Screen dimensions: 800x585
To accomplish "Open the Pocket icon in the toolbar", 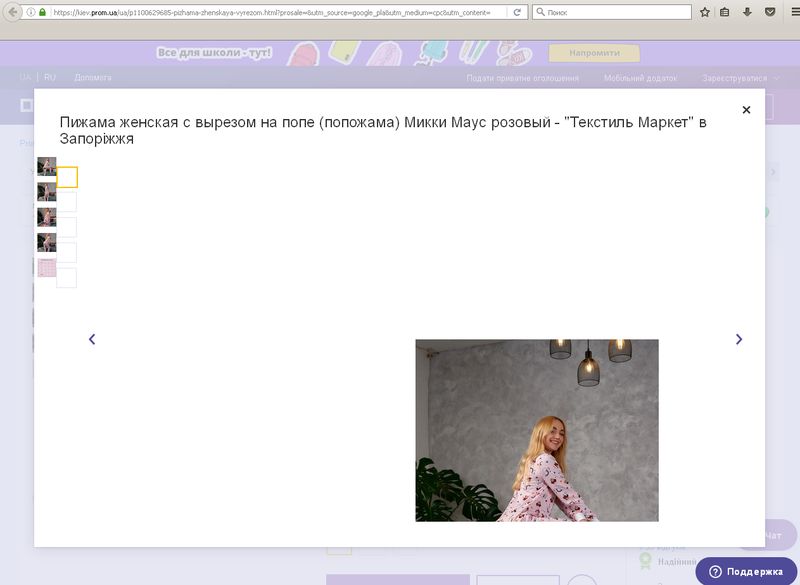I will tap(768, 12).
